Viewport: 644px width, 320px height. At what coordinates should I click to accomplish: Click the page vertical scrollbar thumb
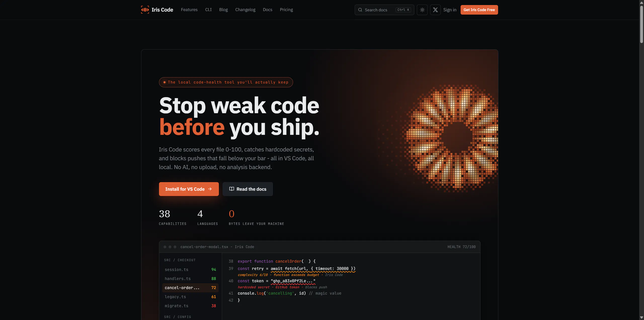[x=641, y=24]
